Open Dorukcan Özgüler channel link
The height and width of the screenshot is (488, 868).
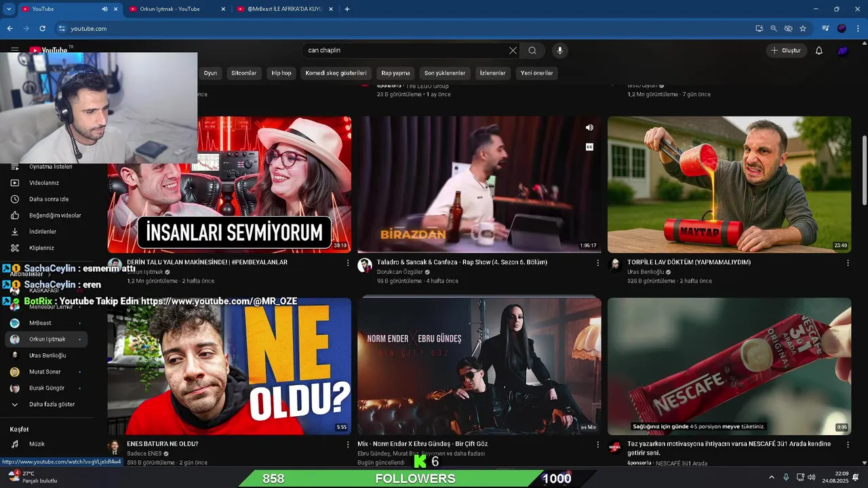tap(399, 272)
